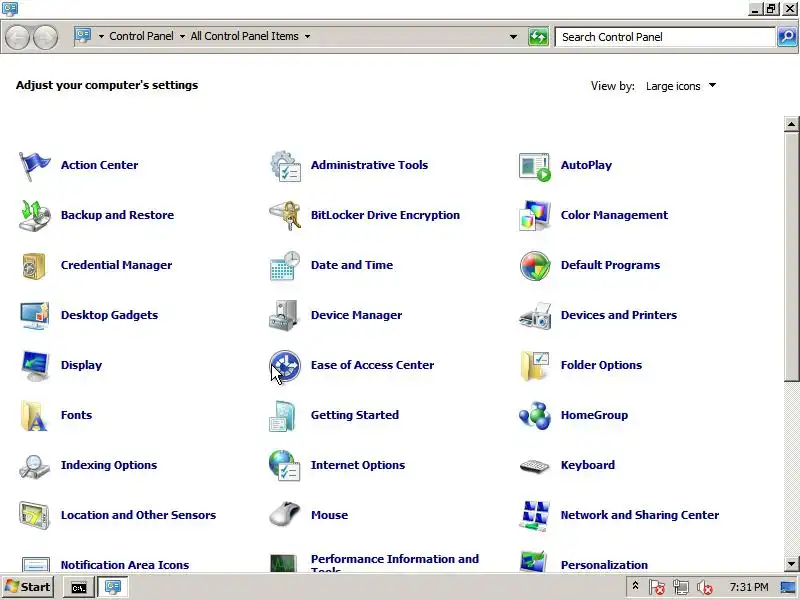This screenshot has height=600, width=800.
Task: Open the Backup and Restore icon
Action: coord(34,216)
